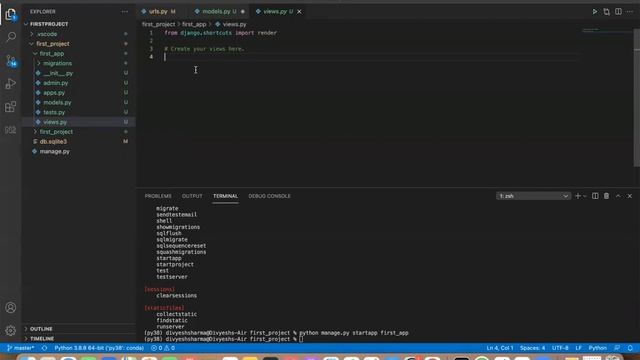Image resolution: width=640 pixels, height=360 pixels.
Task: Split the editor to the right
Action: pyautogui.click(x=618, y=11)
